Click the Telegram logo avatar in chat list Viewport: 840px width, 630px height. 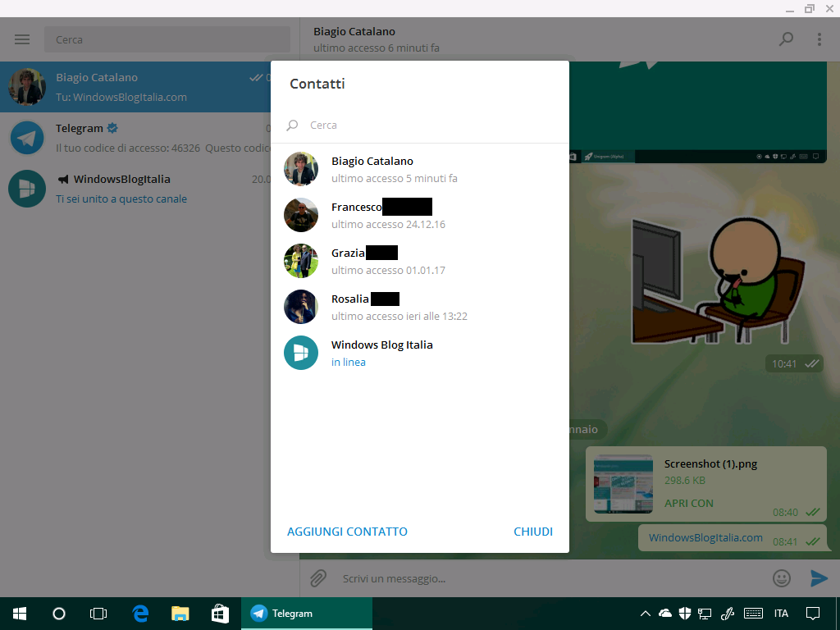click(27, 138)
